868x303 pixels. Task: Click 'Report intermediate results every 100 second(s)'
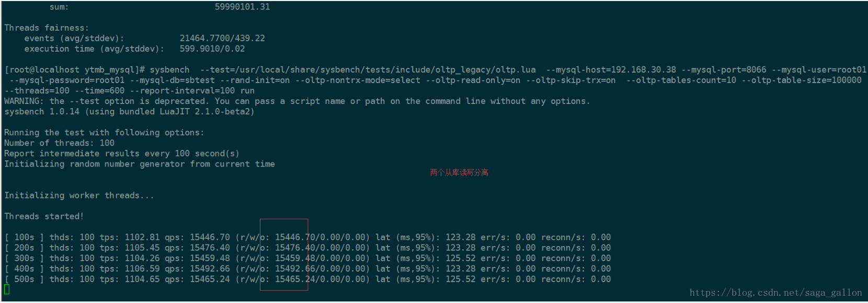[x=122, y=153]
